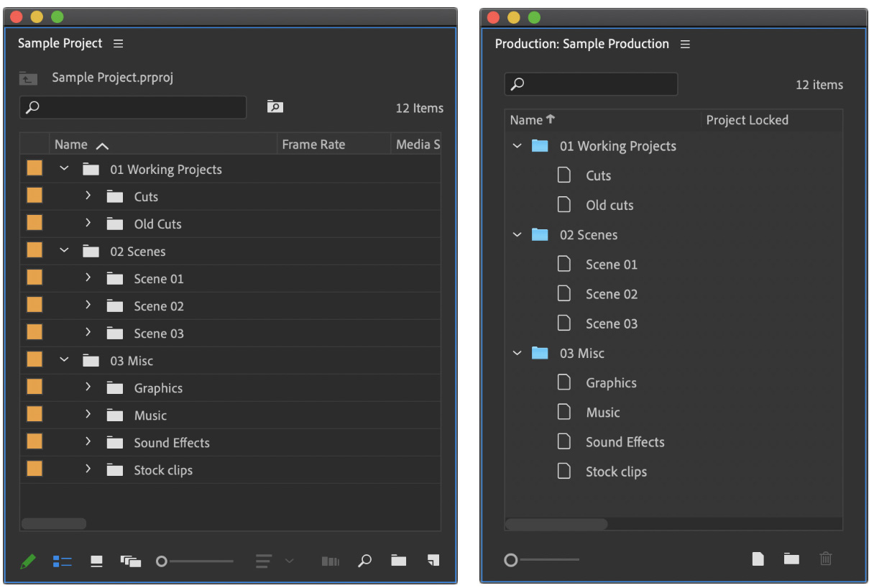Click Find magnifier in Project panel toolbar
Screen dimensions: 874x588
coord(365,561)
